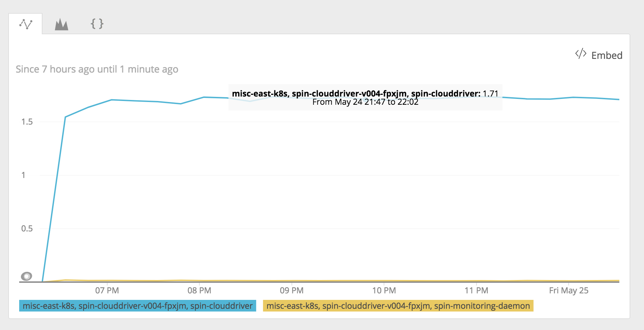Image resolution: width=644 pixels, height=330 pixels.
Task: Expand the time range selector showing Since 7 hours ago
Action: click(x=96, y=69)
